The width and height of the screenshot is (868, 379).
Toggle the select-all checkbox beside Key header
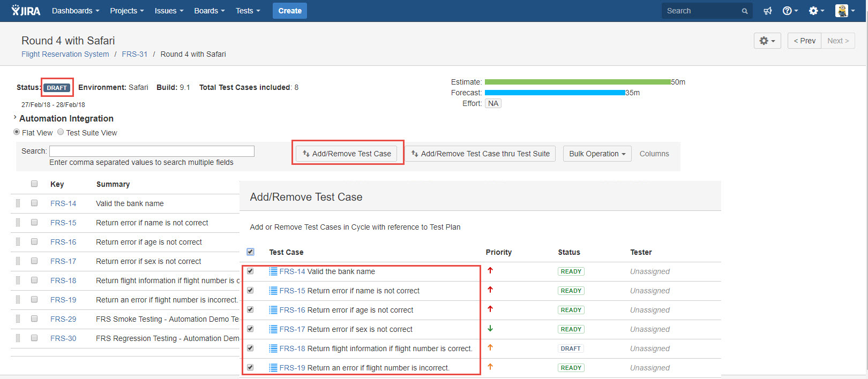coord(34,184)
